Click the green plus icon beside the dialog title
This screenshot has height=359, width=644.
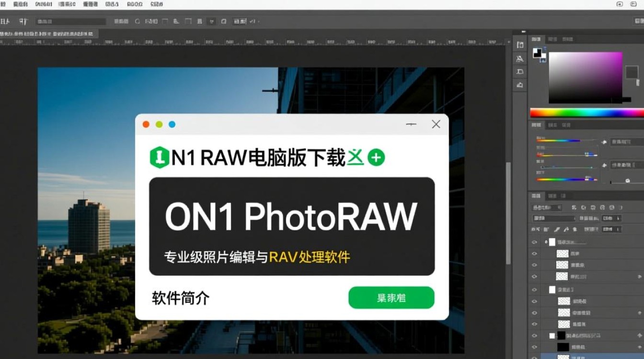click(376, 157)
